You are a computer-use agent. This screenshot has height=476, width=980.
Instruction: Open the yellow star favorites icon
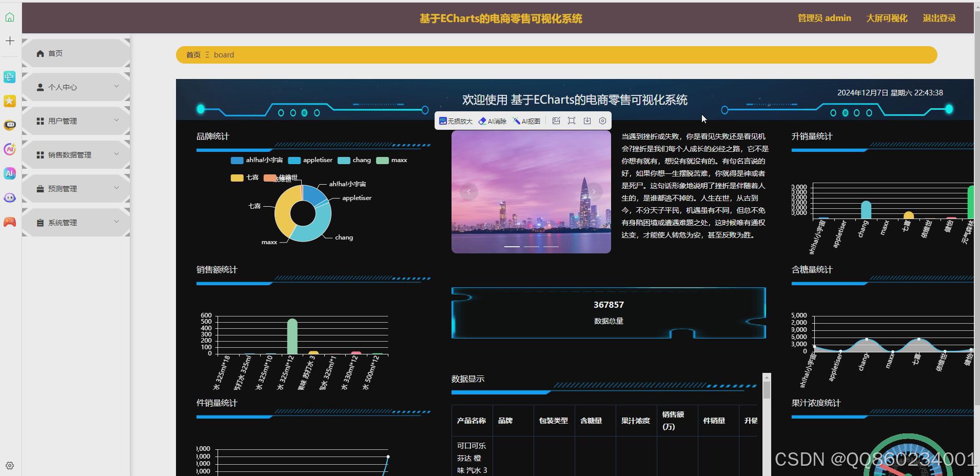tap(10, 101)
